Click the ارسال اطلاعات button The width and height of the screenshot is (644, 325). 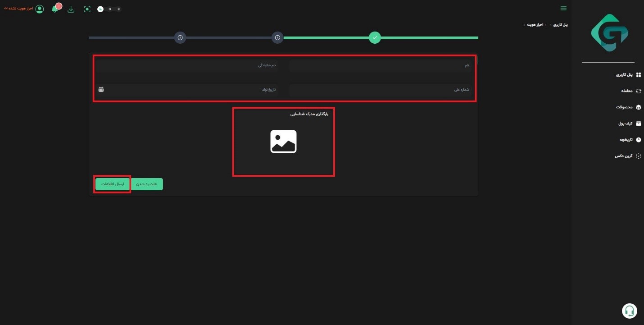coord(113,184)
